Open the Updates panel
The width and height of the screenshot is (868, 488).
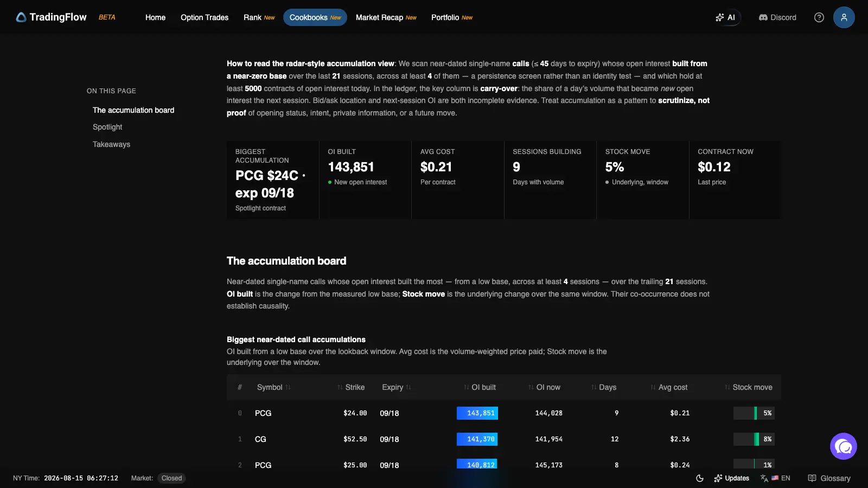coord(731,478)
